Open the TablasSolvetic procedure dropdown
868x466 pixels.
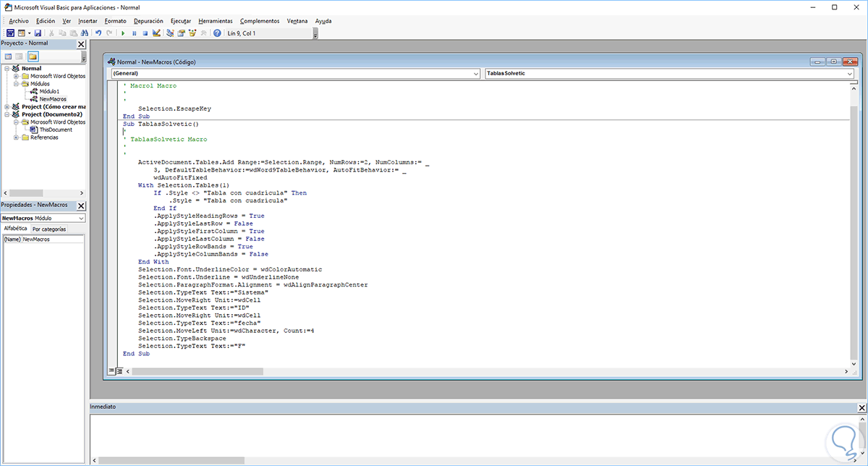click(x=850, y=74)
